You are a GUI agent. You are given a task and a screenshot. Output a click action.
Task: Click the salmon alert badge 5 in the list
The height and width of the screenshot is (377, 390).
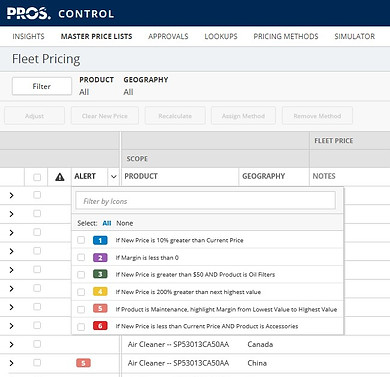(100, 309)
